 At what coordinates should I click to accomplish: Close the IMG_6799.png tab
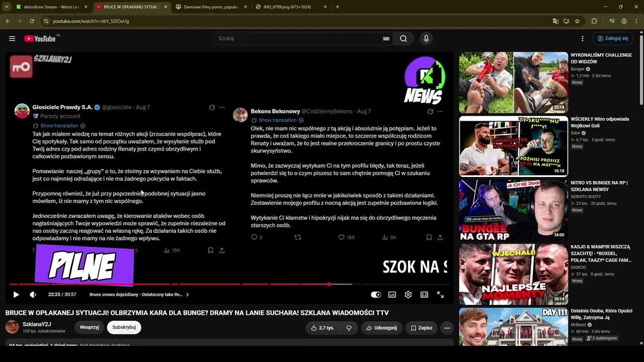(325, 7)
